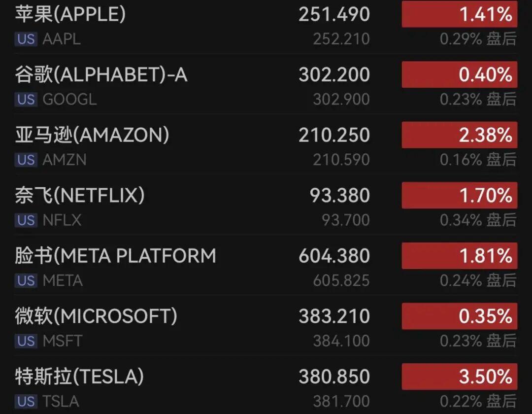
Task: Tap Amazon's 2.38% change badge
Action: coord(459,135)
